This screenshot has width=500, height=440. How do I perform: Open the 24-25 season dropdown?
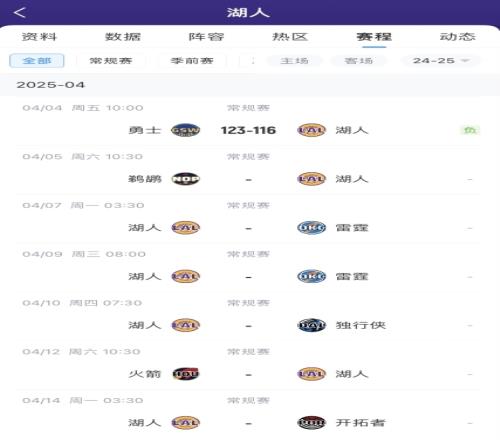coord(441,61)
